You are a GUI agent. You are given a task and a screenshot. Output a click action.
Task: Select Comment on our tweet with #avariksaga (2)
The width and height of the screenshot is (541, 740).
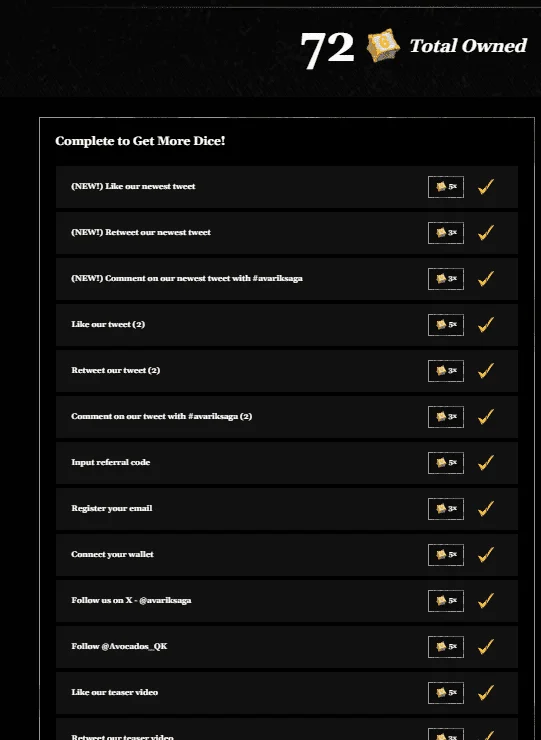pyautogui.click(x=287, y=417)
